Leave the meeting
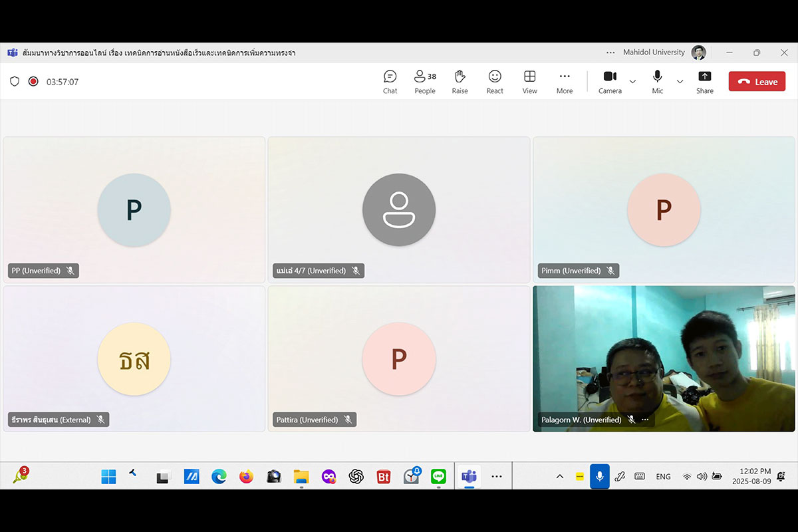 tap(757, 82)
